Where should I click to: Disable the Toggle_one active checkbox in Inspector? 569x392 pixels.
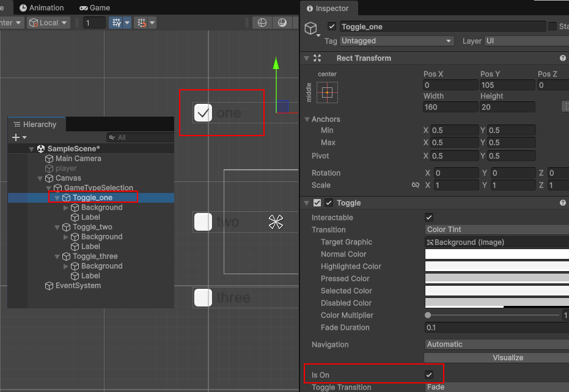click(332, 26)
